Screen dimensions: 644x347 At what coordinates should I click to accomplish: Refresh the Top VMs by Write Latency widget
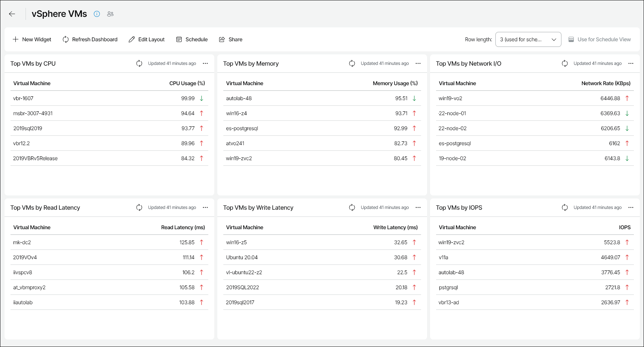click(352, 207)
